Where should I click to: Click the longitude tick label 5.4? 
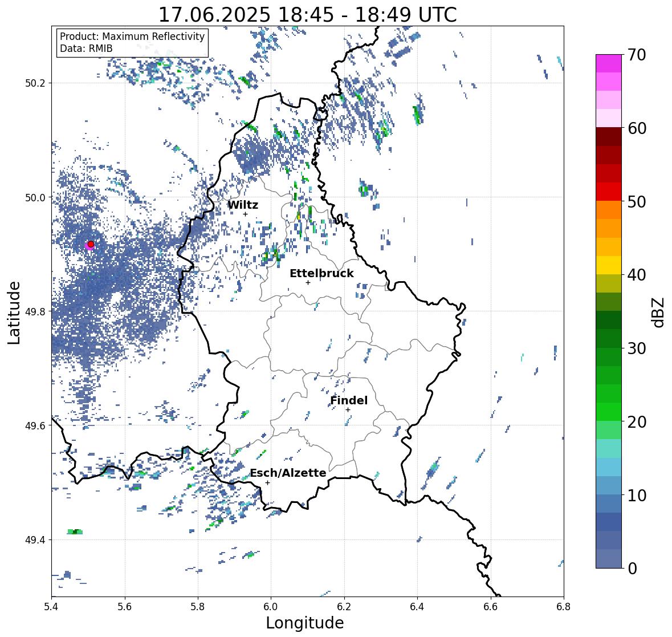coord(51,607)
